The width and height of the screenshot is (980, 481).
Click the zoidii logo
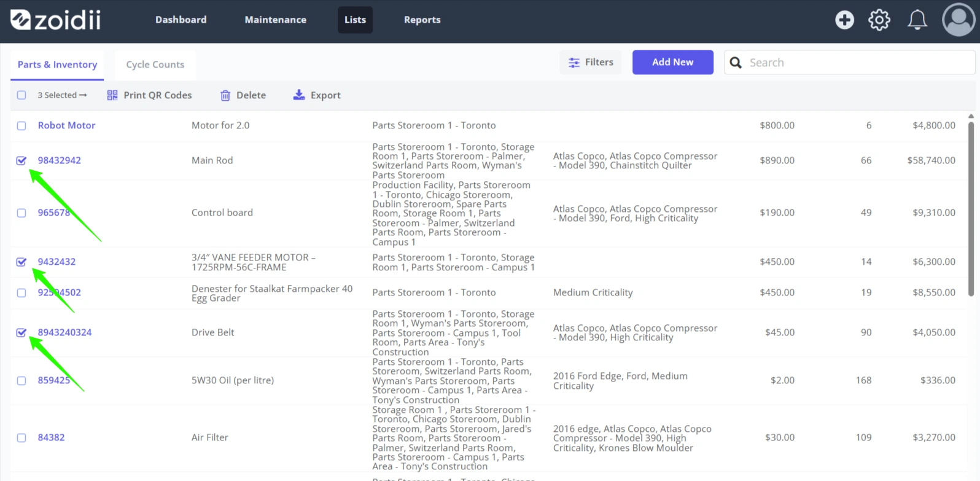click(56, 20)
